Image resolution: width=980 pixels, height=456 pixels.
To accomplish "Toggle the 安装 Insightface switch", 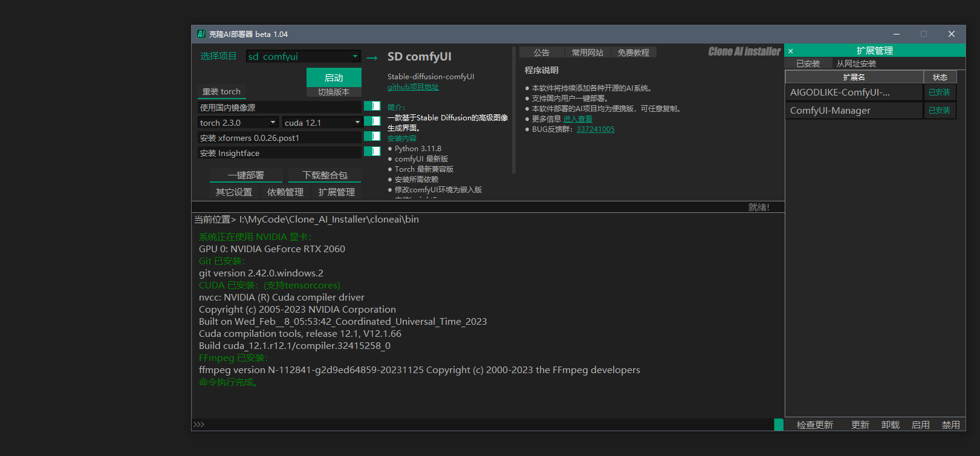I will point(372,152).
